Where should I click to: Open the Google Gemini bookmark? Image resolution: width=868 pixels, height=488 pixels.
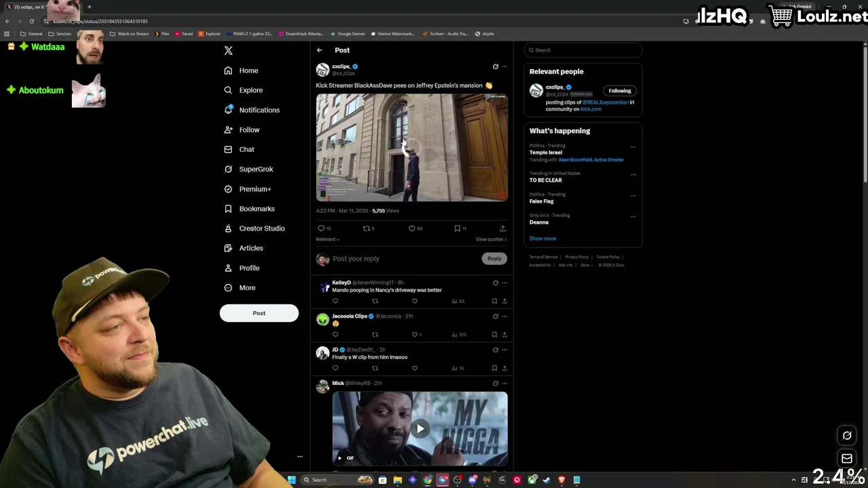click(348, 34)
